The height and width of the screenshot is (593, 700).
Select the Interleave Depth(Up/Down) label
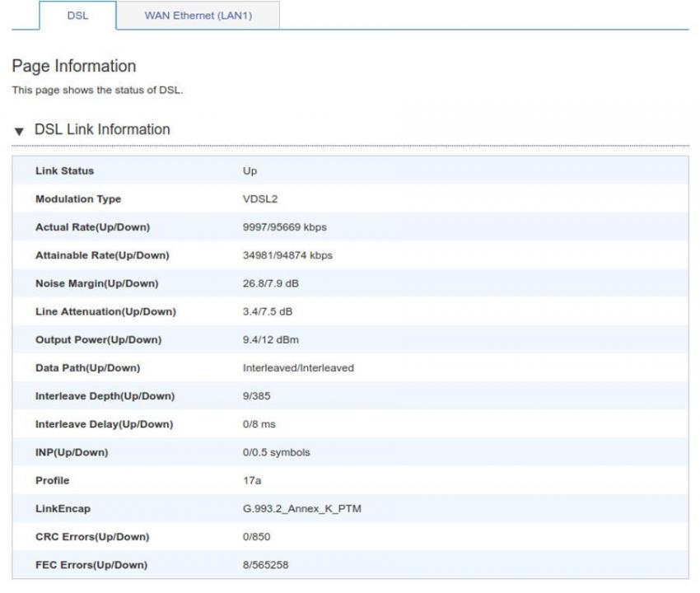105,396
